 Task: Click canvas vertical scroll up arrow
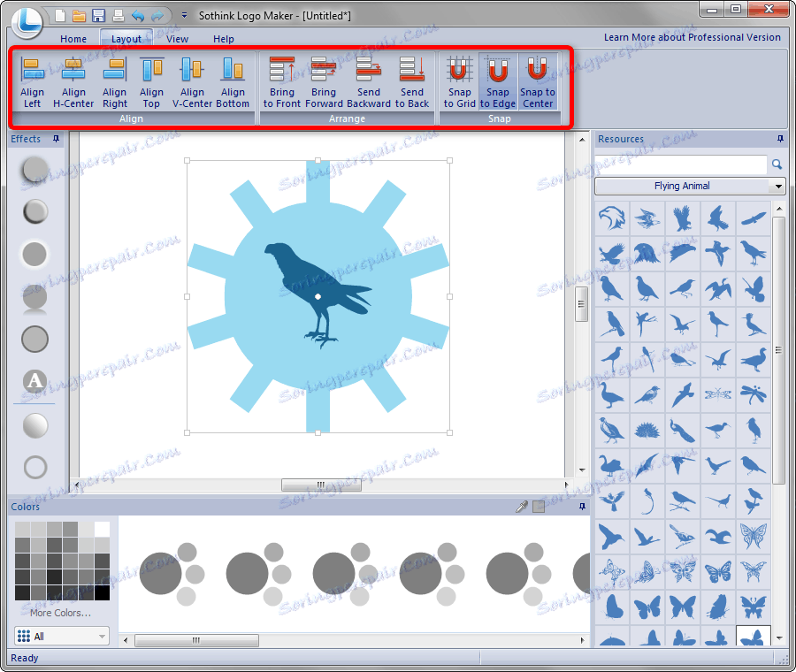582,139
